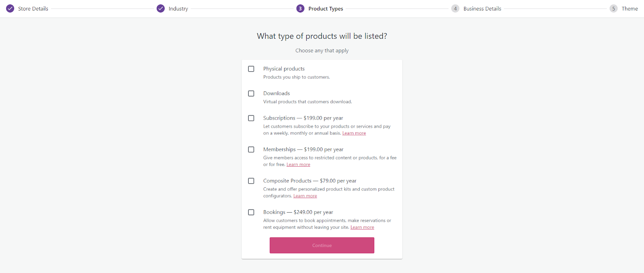Click the step 5 number circle

(x=613, y=8)
